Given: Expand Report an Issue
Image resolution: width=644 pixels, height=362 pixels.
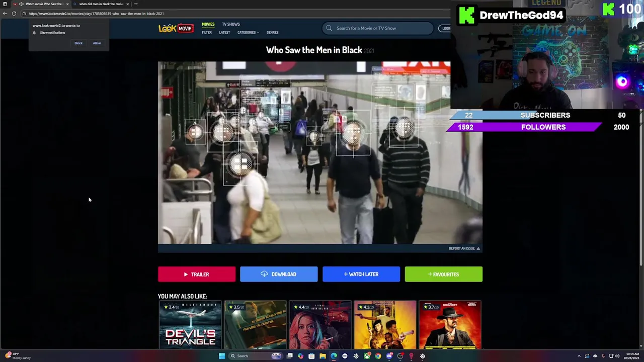Looking at the screenshot, I should (464, 248).
